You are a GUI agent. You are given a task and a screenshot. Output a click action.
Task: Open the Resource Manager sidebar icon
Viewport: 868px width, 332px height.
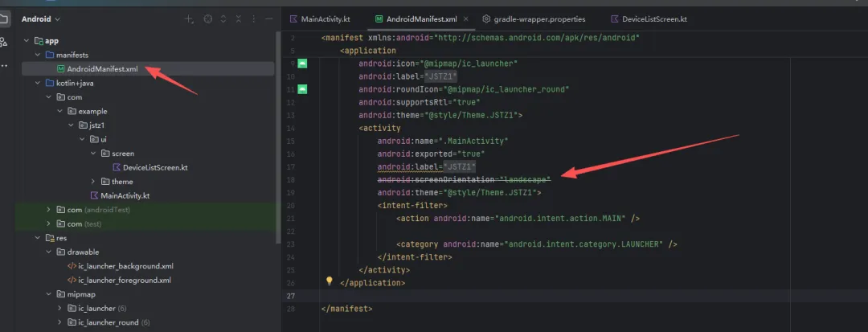pyautogui.click(x=4, y=42)
